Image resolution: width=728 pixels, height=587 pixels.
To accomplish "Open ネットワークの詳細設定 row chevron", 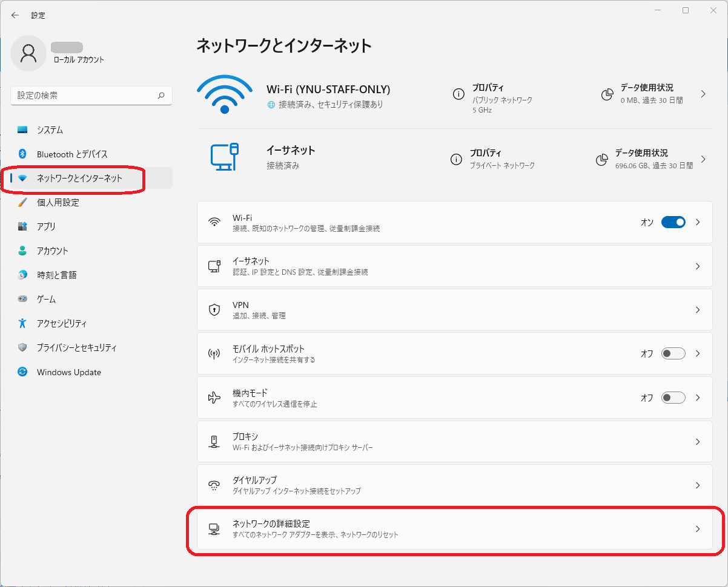I will 698,529.
